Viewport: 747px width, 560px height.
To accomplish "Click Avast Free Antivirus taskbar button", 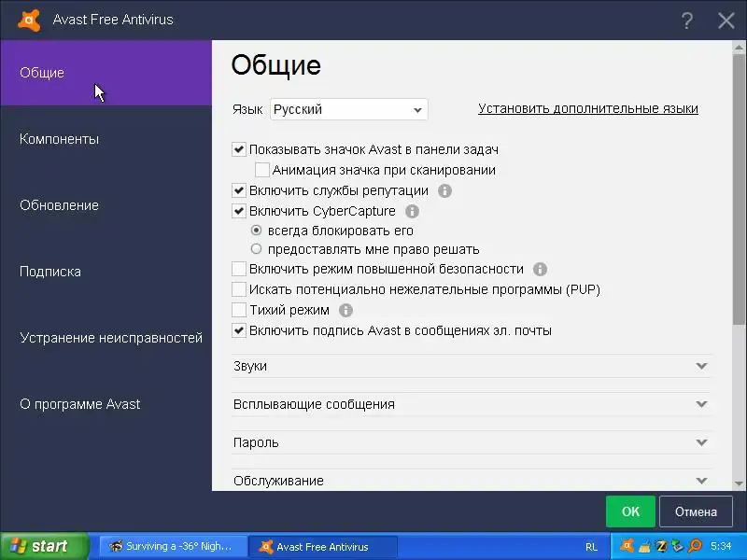I will [322, 547].
